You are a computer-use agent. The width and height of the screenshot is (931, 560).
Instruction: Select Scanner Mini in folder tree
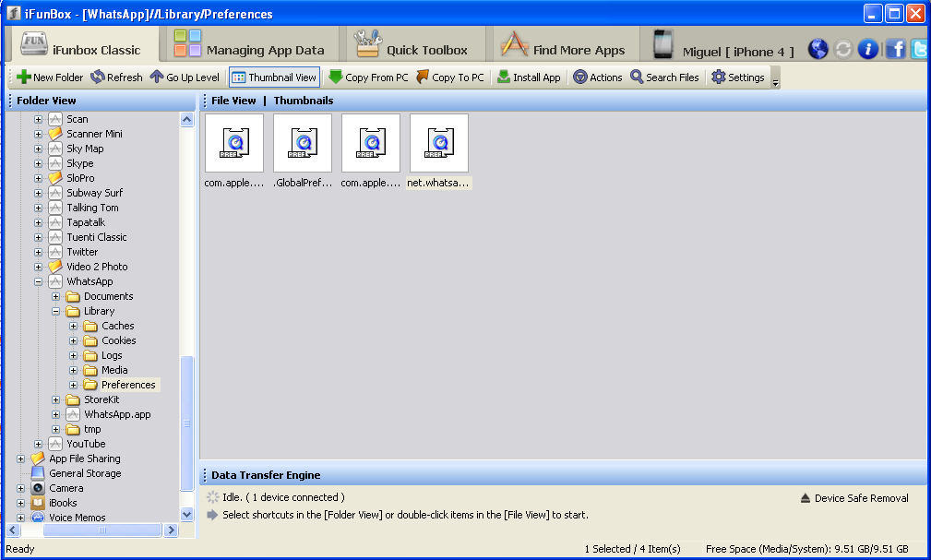(94, 134)
